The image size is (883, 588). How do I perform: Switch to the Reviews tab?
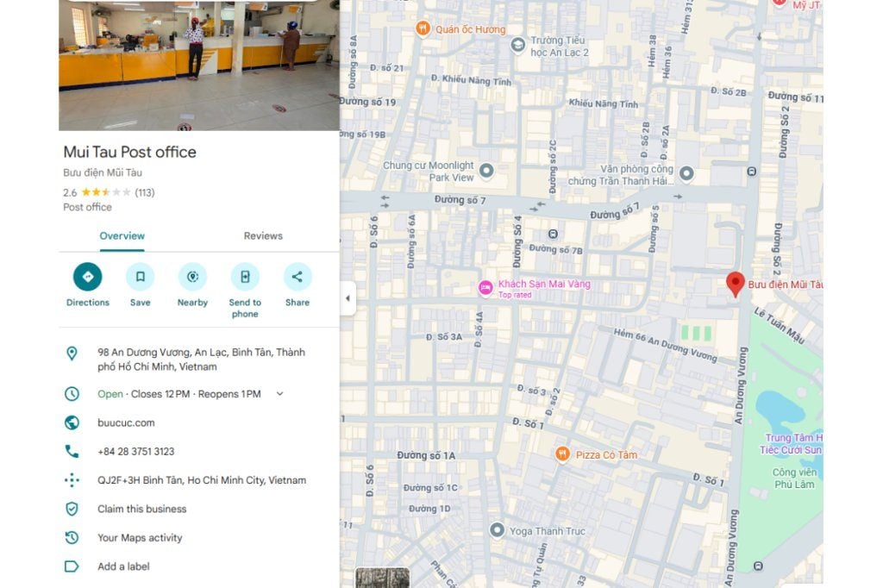point(263,236)
